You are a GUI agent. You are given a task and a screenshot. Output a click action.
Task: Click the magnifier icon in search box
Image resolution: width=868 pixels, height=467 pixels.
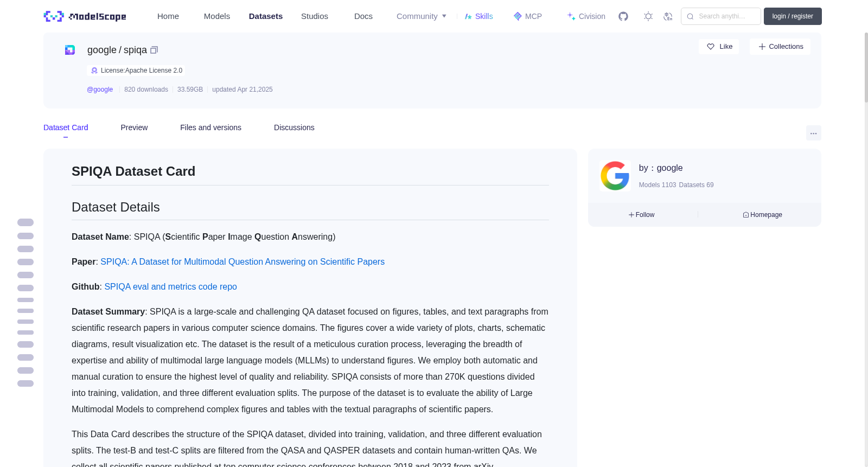point(690,16)
